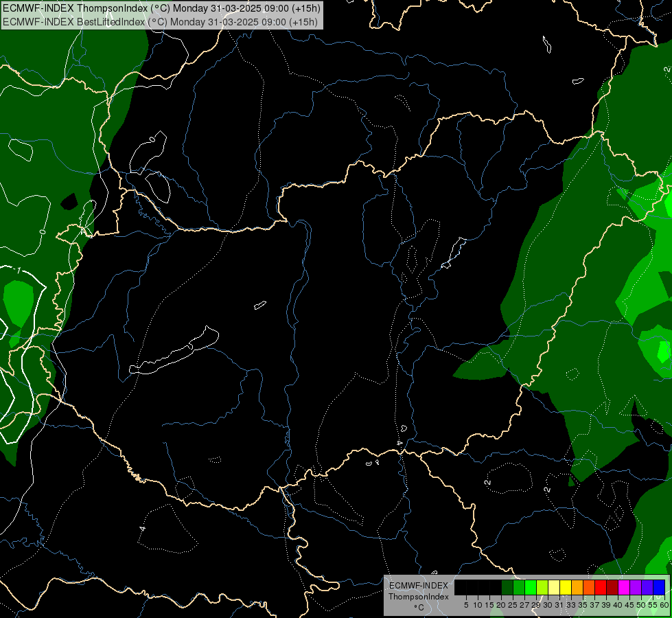Select the dark green 20–25 legend swatch

click(x=507, y=587)
